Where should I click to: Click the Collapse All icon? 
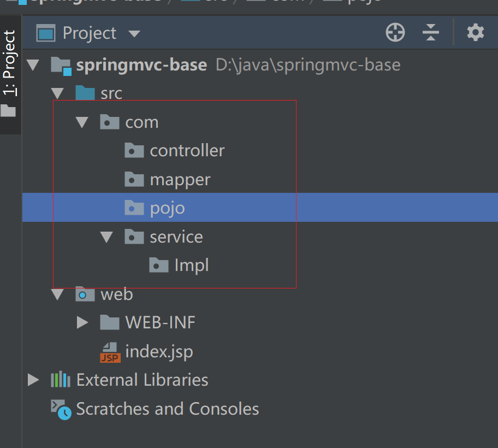[x=431, y=33]
